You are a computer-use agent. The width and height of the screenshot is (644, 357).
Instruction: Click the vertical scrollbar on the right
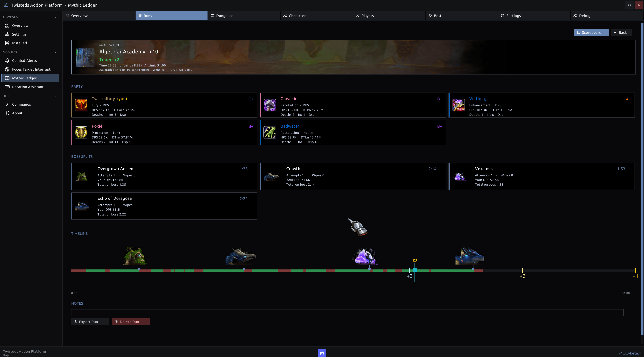[642, 179]
